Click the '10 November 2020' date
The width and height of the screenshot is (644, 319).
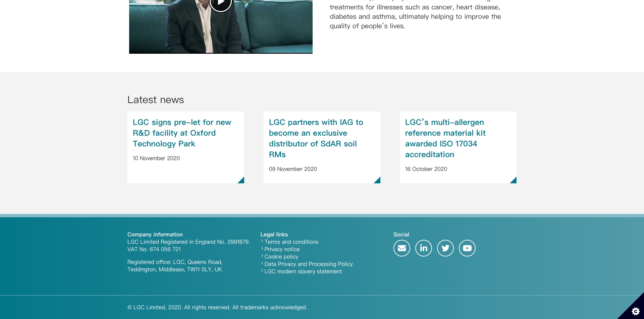tap(156, 158)
